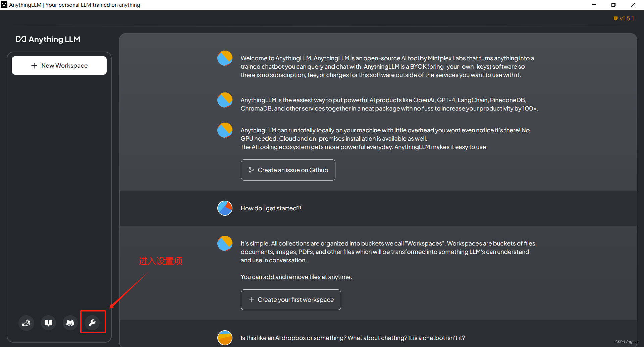Click the avatar next to the dropbox question
The width and height of the screenshot is (644, 347).
pyautogui.click(x=225, y=338)
